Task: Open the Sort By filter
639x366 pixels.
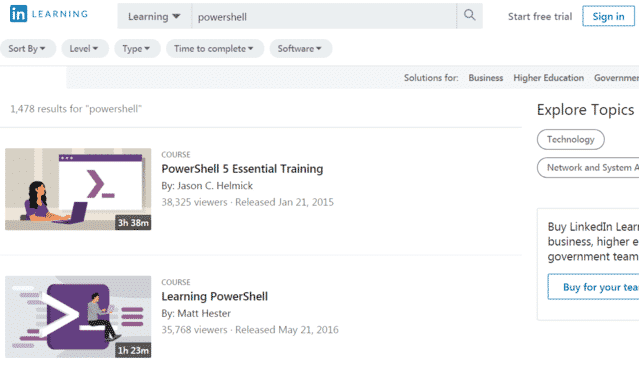Action: [27, 49]
